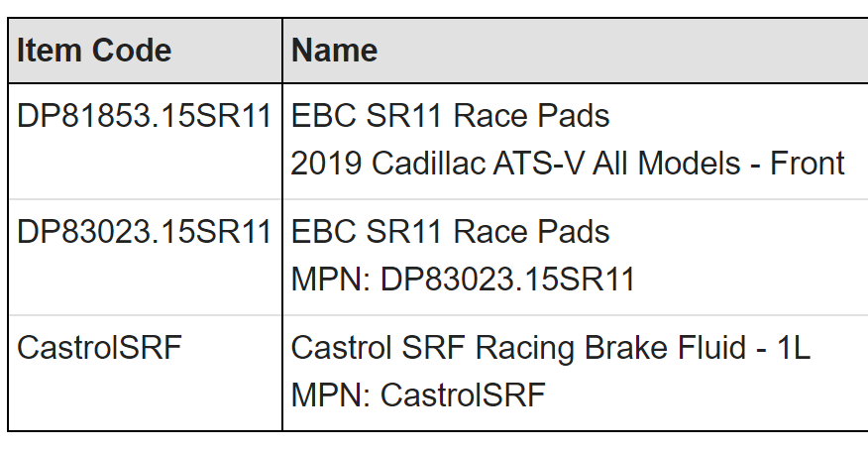Click EBC SR11 Race Pads in first row

pos(450,117)
